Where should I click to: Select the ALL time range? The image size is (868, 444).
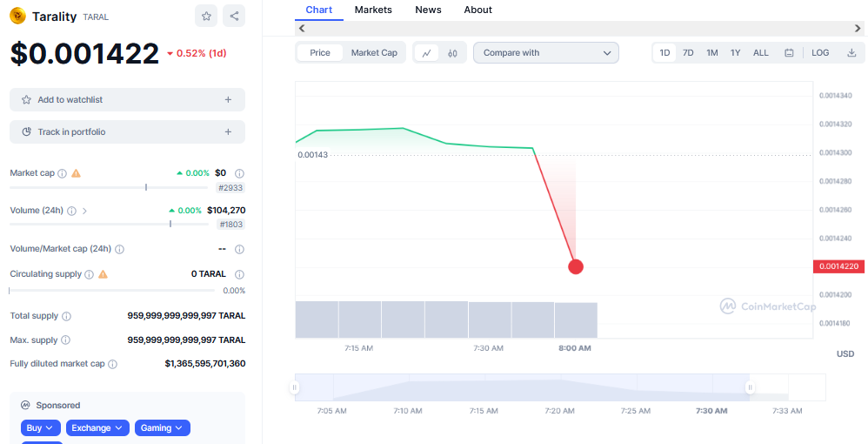click(x=761, y=52)
